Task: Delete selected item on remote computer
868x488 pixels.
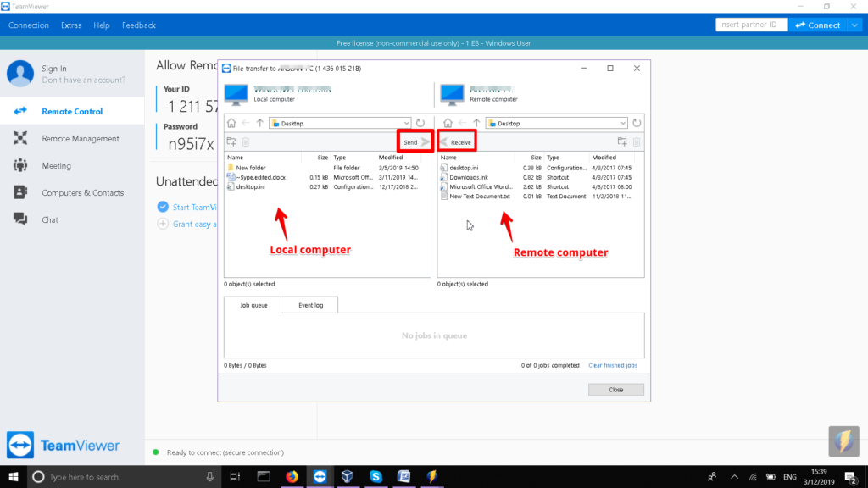Action: [637, 142]
